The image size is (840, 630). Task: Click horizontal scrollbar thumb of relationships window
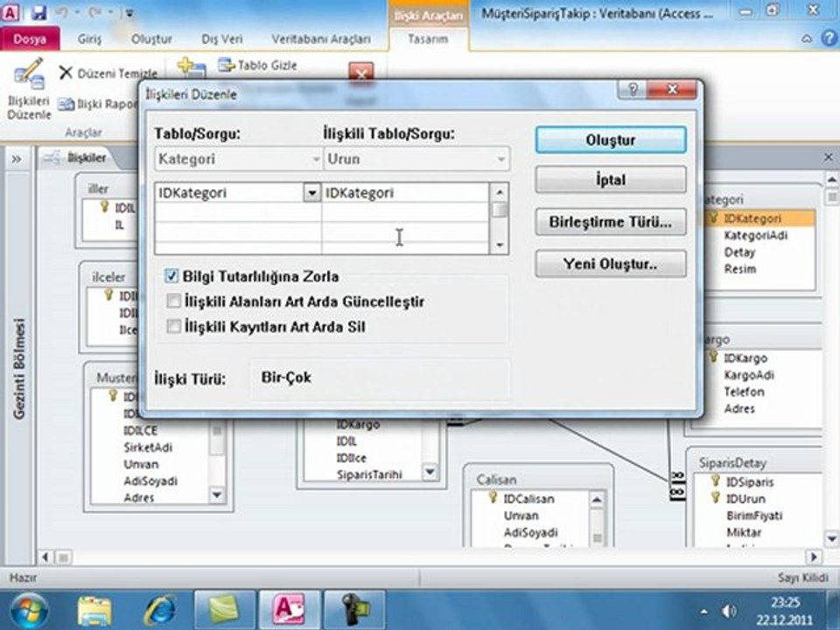coord(64,557)
